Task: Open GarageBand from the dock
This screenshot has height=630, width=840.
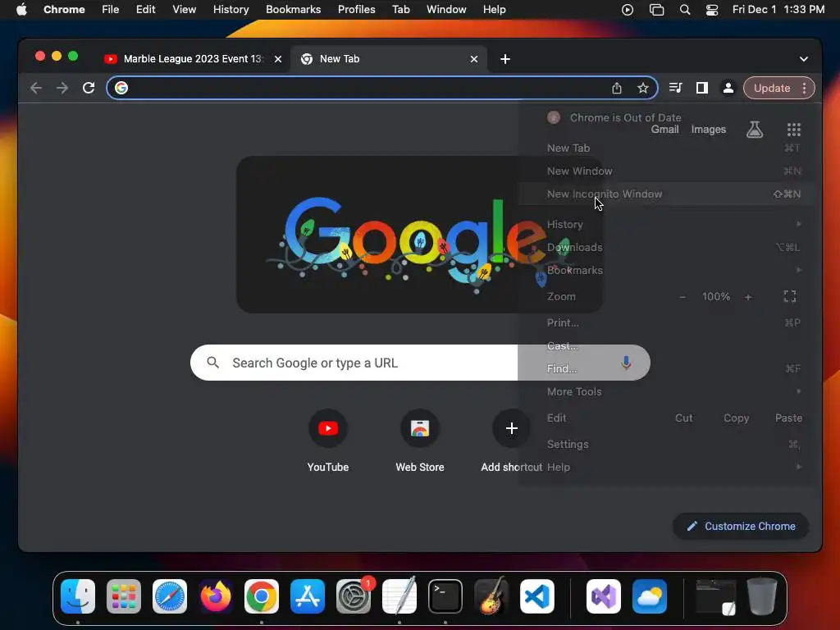Action: [x=491, y=596]
